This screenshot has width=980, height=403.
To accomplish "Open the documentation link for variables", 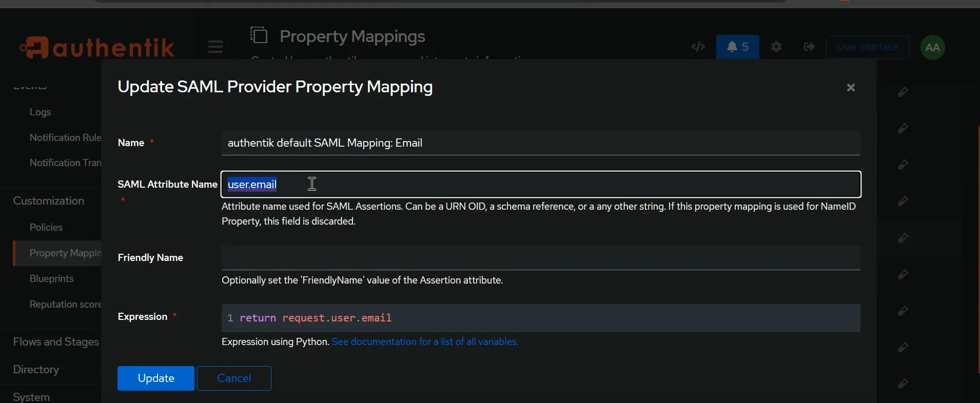I will [x=425, y=342].
